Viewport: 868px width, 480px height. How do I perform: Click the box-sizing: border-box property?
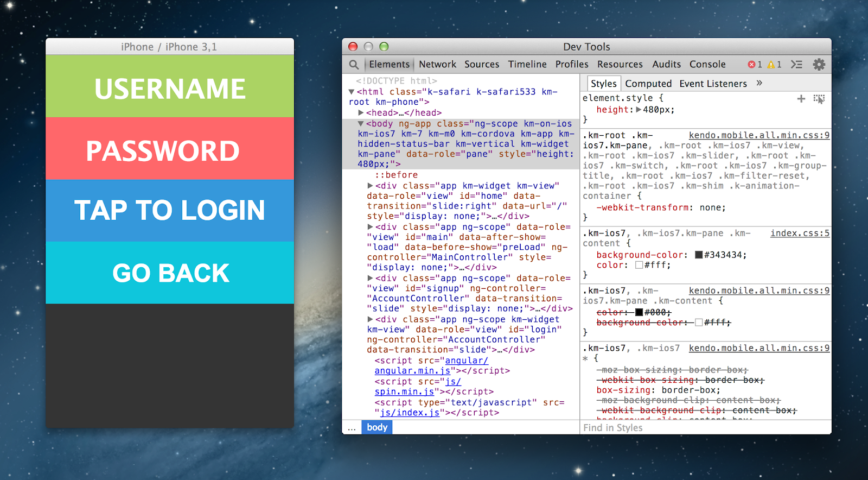pyautogui.click(x=659, y=390)
